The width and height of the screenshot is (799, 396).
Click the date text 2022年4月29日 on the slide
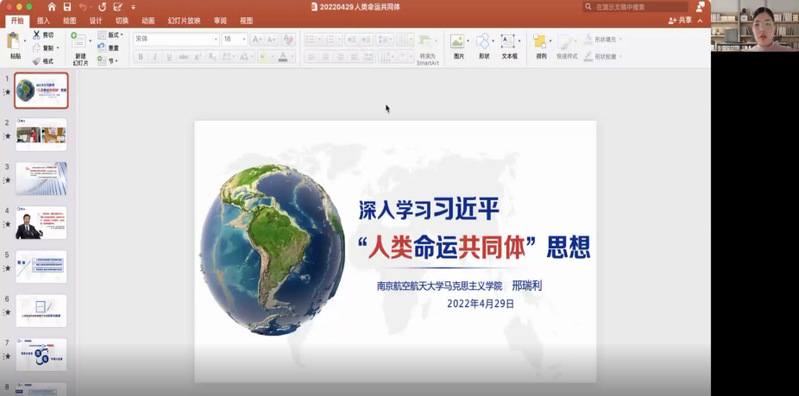[481, 304]
